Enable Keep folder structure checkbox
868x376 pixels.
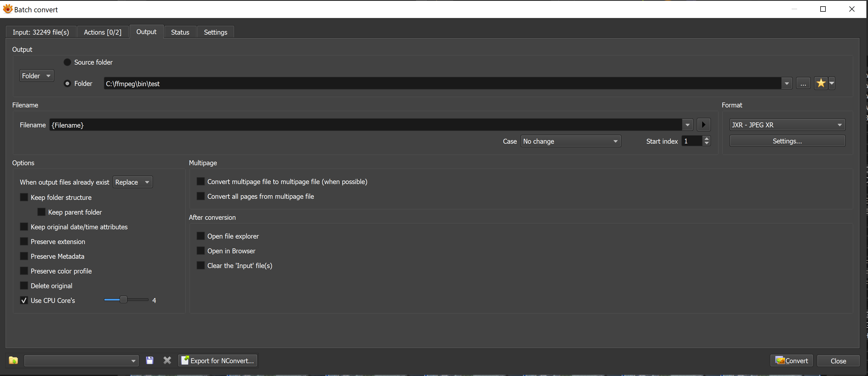click(24, 197)
